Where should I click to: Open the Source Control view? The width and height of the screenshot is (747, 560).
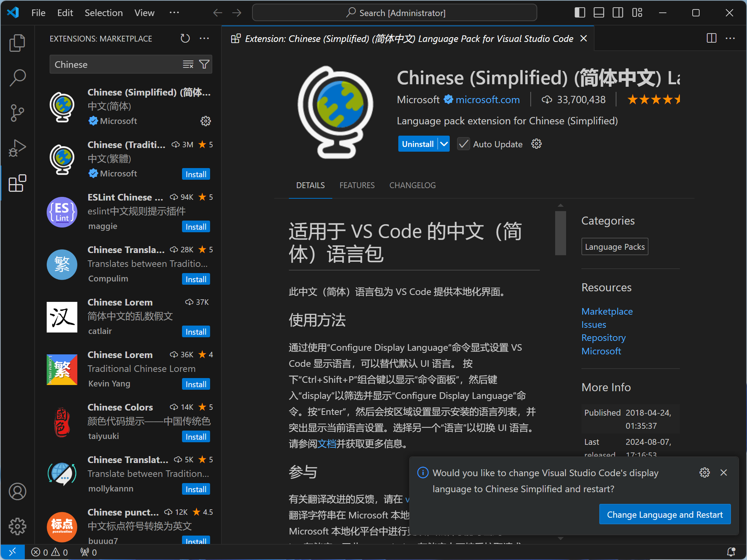pyautogui.click(x=17, y=113)
